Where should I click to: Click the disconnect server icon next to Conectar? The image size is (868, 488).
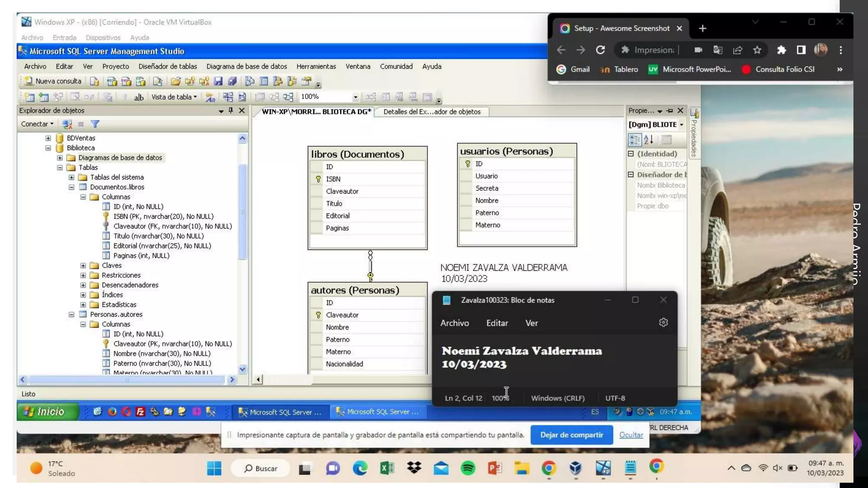(x=67, y=124)
